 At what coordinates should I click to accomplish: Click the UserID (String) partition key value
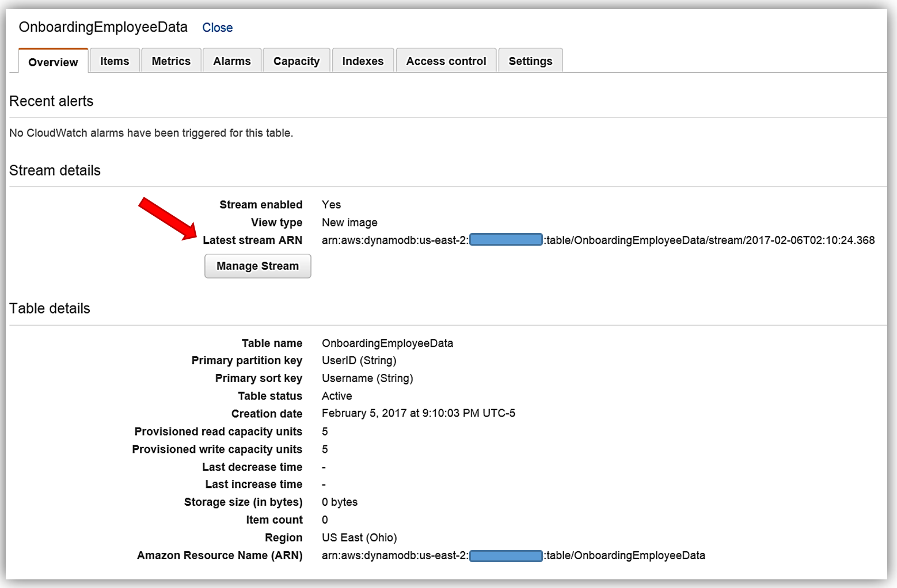pos(359,360)
